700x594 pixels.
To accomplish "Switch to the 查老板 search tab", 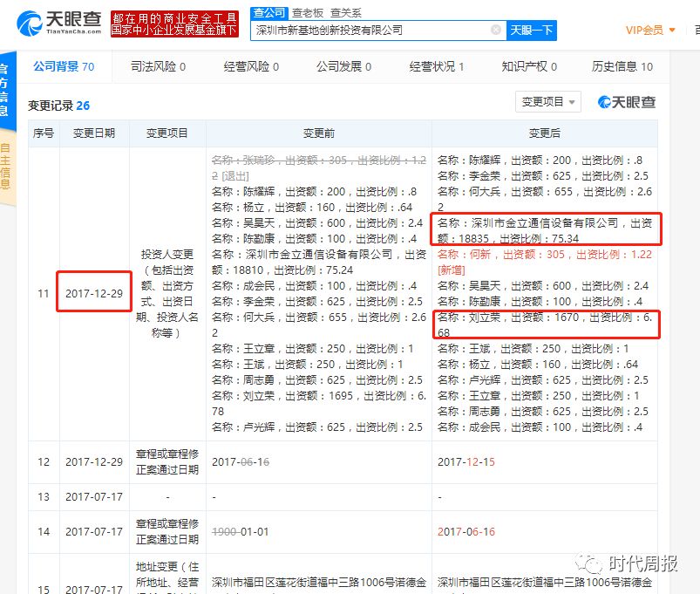I will (305, 13).
